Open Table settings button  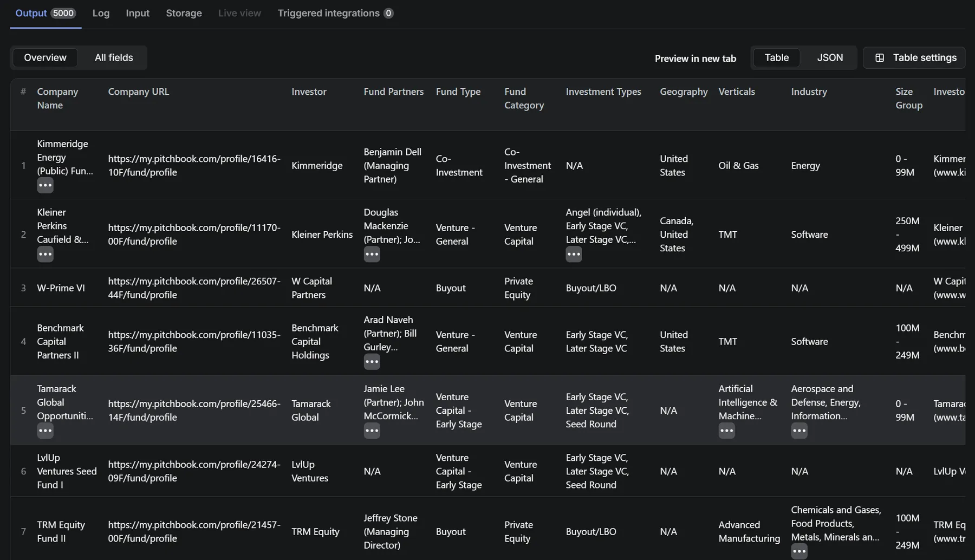pyautogui.click(x=914, y=57)
